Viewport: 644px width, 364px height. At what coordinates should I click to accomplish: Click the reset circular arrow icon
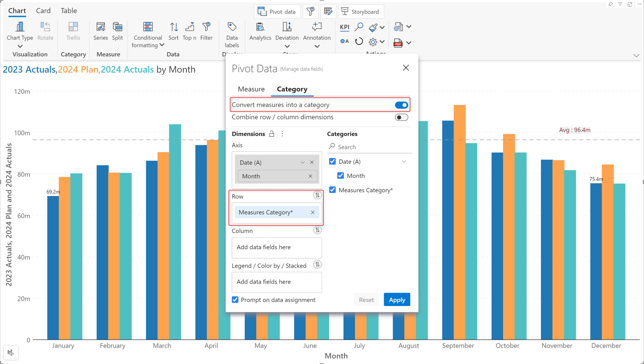(359, 41)
